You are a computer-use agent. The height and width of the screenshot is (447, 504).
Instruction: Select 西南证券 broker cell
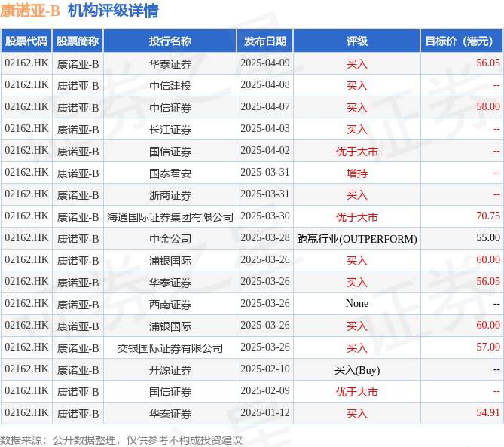170,305
